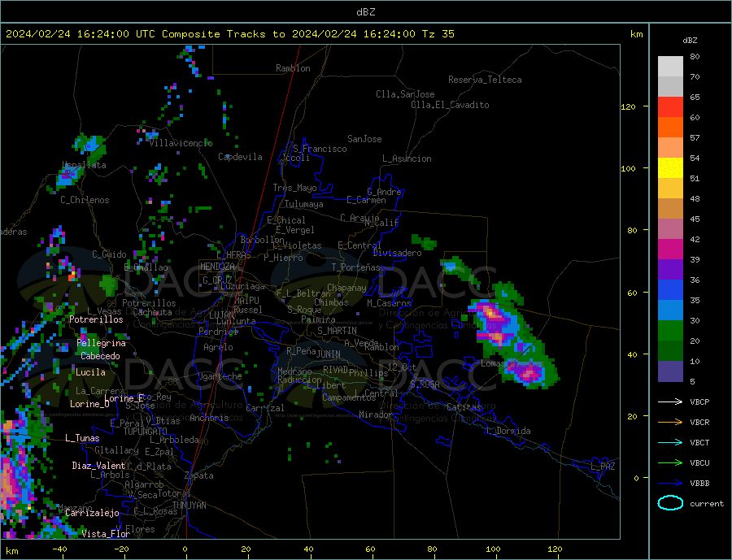Click the 'Chapanay' map label
732x560 pixels.
346,288
